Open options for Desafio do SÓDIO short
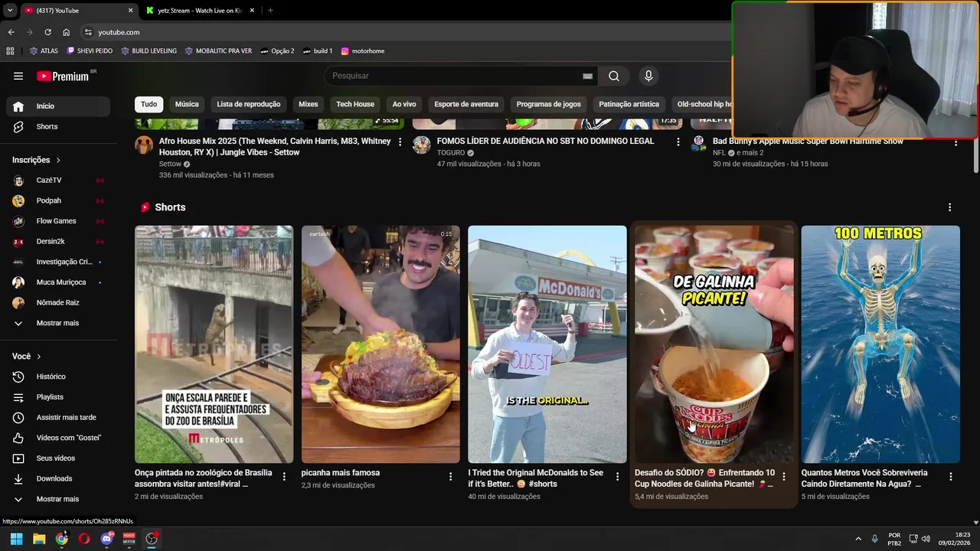980x551 pixels. pyautogui.click(x=783, y=476)
